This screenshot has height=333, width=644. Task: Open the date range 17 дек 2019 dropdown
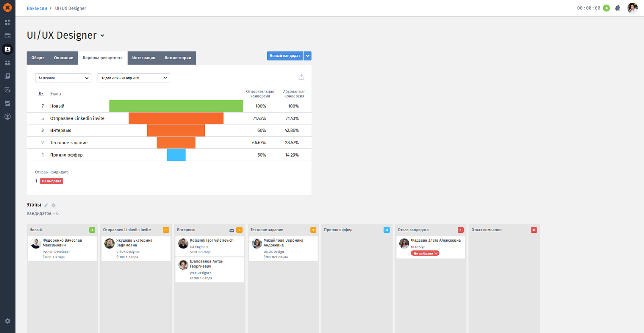pyautogui.click(x=134, y=78)
